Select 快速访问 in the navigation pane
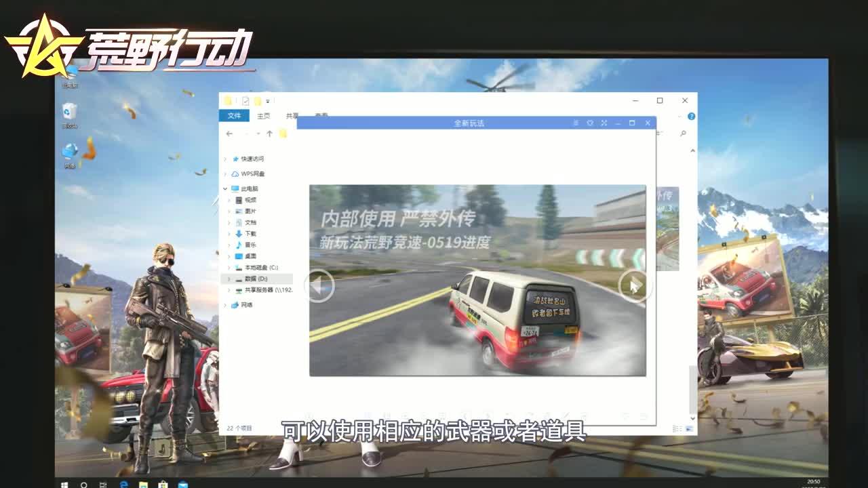 point(248,159)
